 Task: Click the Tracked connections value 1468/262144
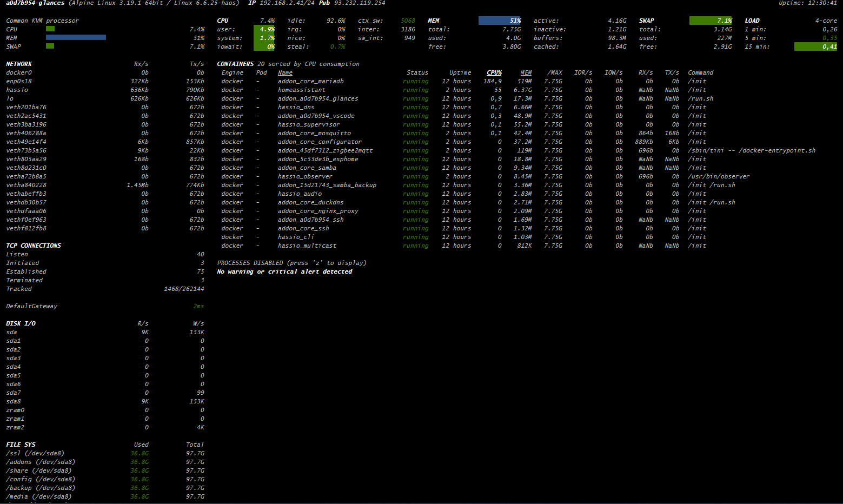(x=184, y=289)
